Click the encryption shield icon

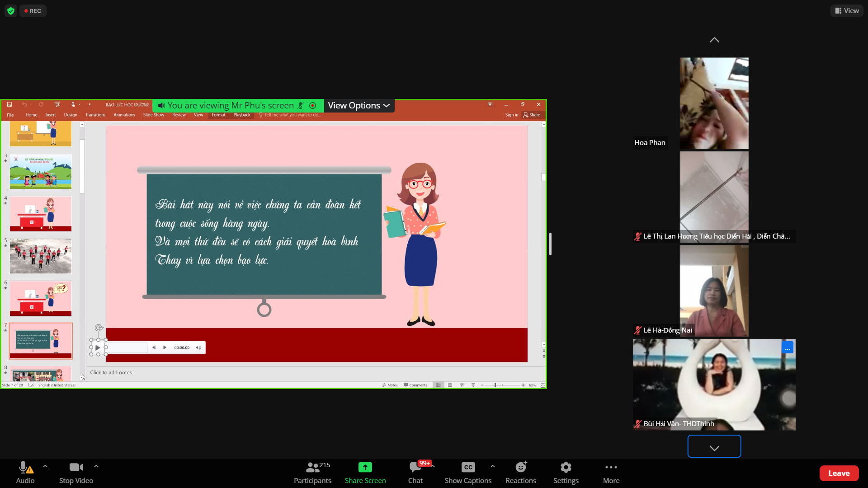point(11,11)
